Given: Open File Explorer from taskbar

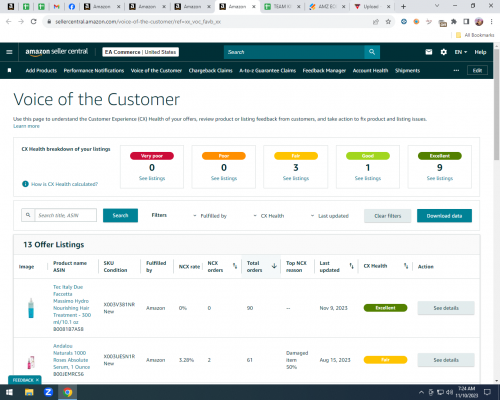Looking at the screenshot, I should click(x=29, y=392).
